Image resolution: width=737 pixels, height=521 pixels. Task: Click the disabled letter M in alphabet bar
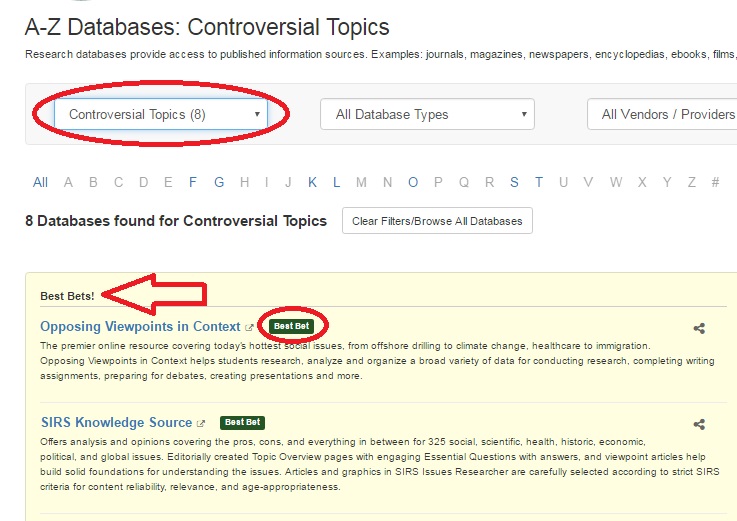[x=361, y=182]
